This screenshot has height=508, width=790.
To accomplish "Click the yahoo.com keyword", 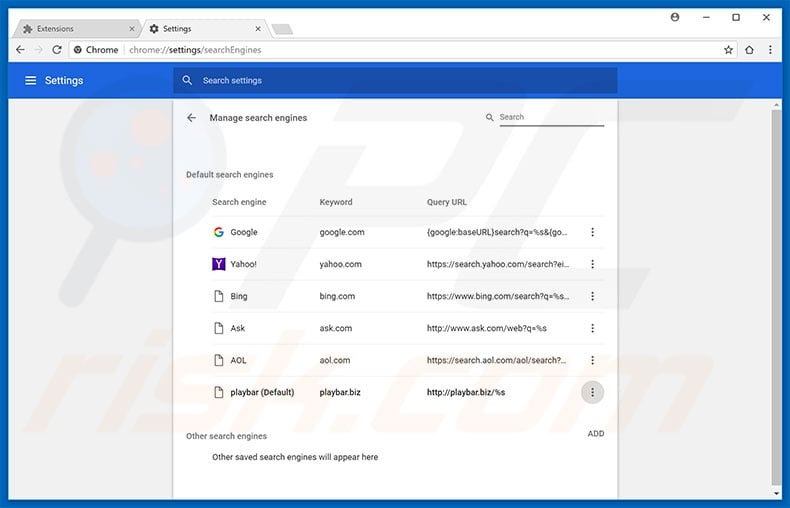I will (x=340, y=264).
